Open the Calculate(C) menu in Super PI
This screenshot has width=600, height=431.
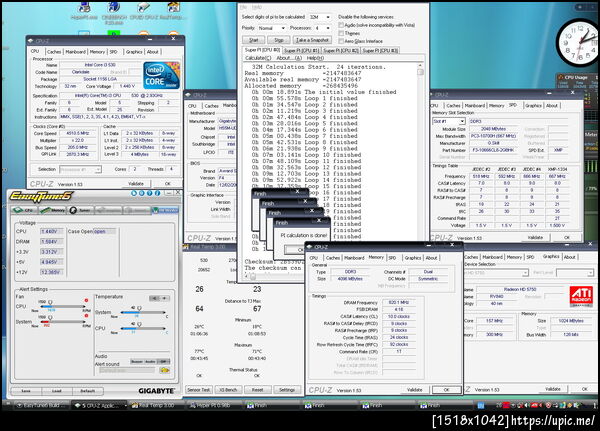point(258,58)
